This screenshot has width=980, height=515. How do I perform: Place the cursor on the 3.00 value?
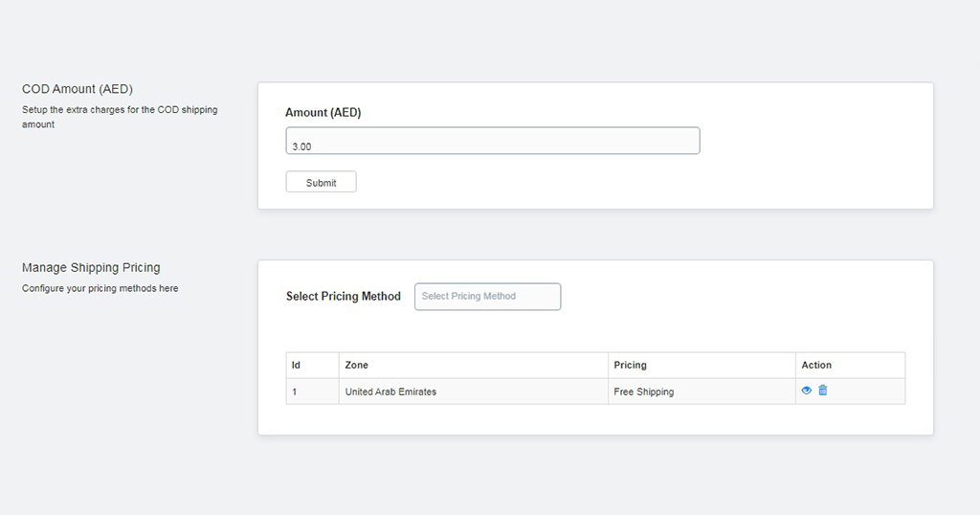[x=301, y=146]
